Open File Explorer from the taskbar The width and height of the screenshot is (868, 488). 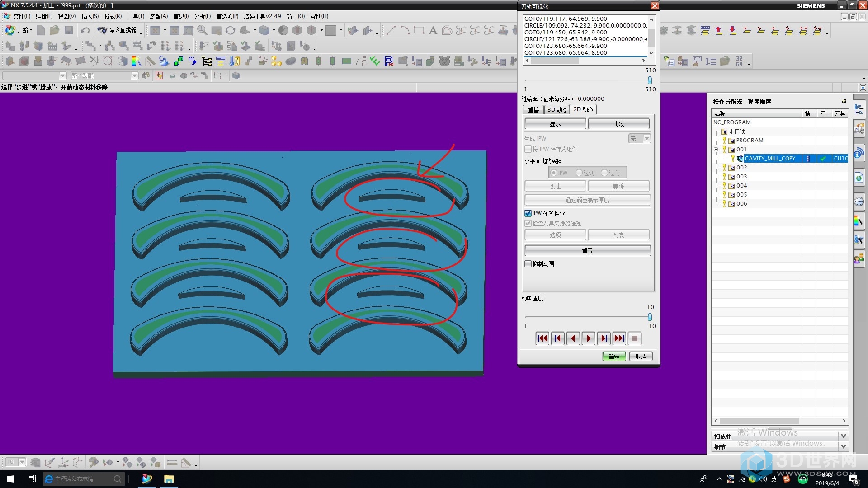169,479
